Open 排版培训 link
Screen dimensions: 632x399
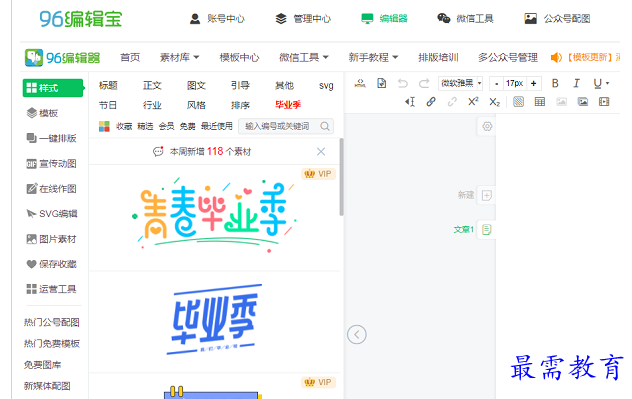point(438,58)
